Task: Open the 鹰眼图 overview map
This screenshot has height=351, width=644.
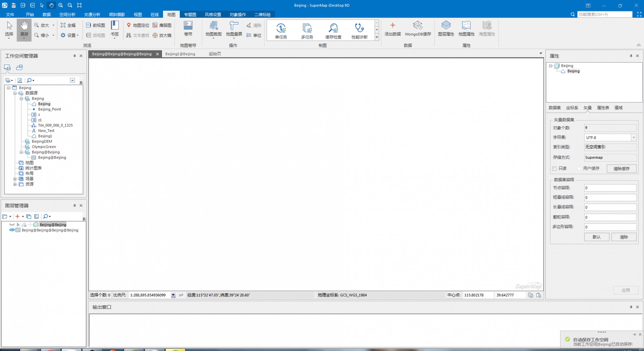Action: pos(162,25)
